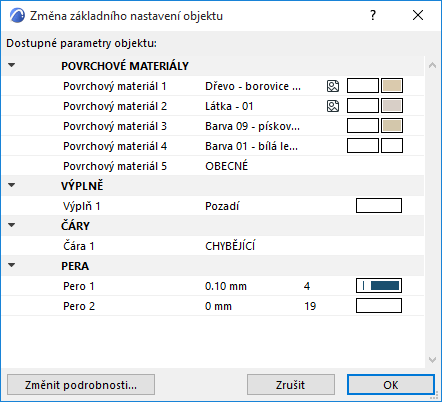Select the Pero 2 row
This screenshot has height=402, width=442.
[x=213, y=306]
